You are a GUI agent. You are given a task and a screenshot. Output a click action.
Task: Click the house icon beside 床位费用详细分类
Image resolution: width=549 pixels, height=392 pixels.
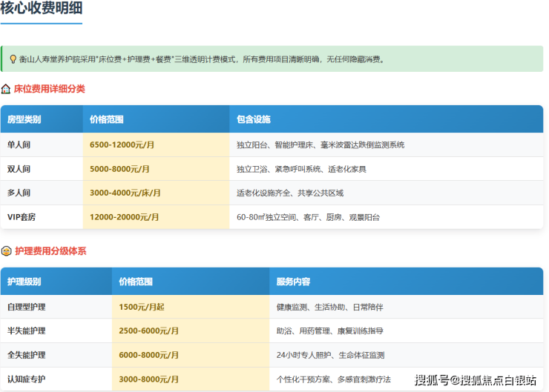pos(6,89)
